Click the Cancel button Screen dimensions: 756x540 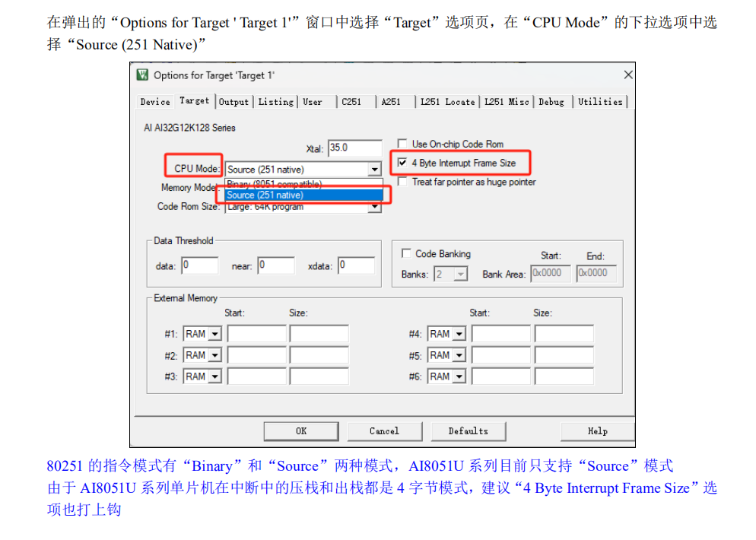(385, 431)
